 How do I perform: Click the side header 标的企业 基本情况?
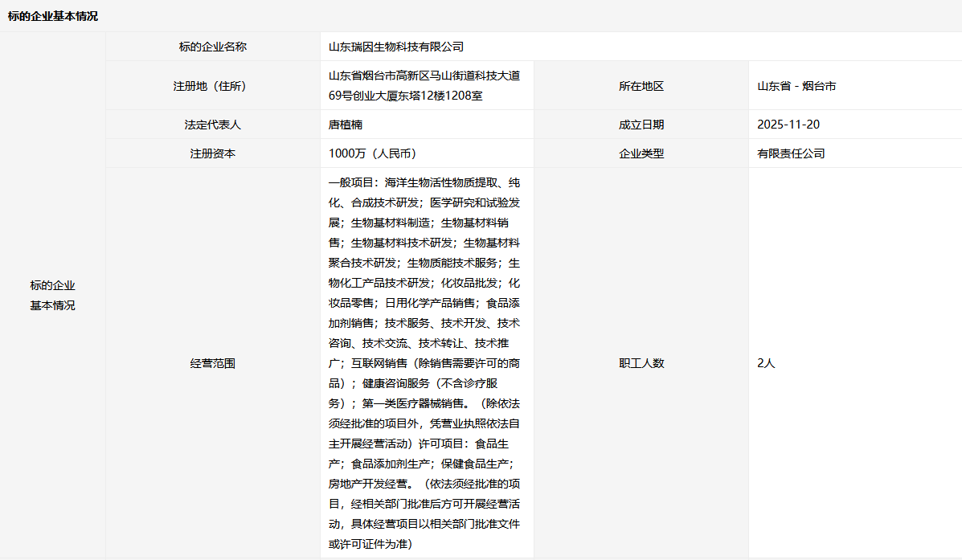[53, 295]
